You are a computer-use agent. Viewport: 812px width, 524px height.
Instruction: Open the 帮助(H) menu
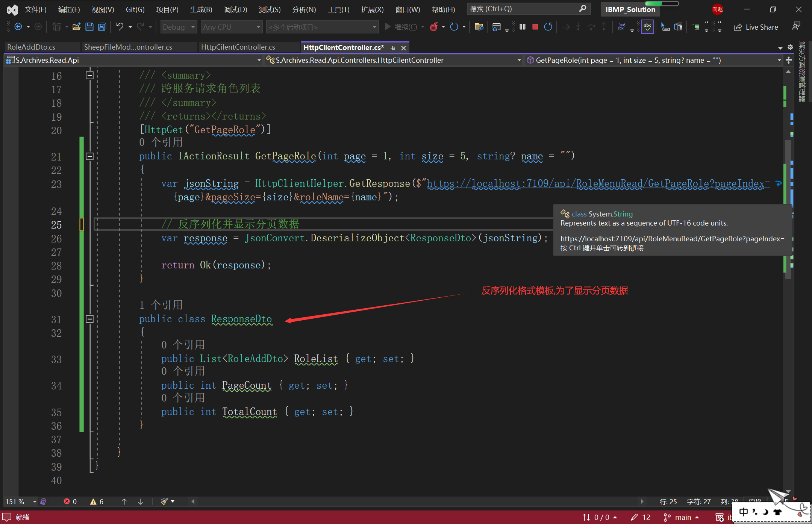pyautogui.click(x=443, y=9)
